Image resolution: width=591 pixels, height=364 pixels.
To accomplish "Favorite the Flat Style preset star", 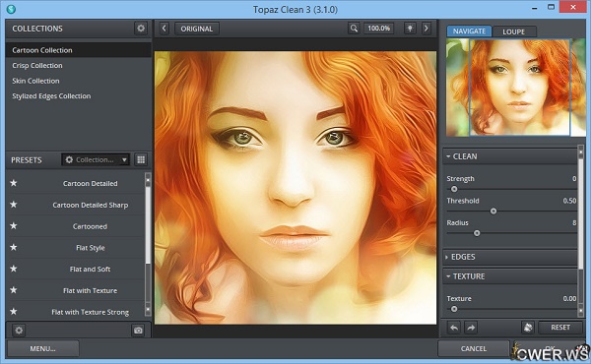I will [x=14, y=247].
